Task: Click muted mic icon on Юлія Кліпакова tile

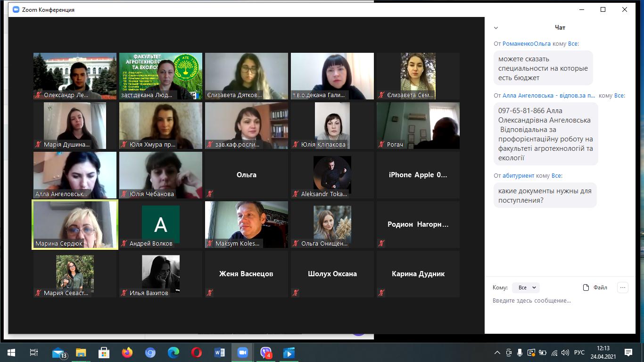Action: pyautogui.click(x=296, y=144)
